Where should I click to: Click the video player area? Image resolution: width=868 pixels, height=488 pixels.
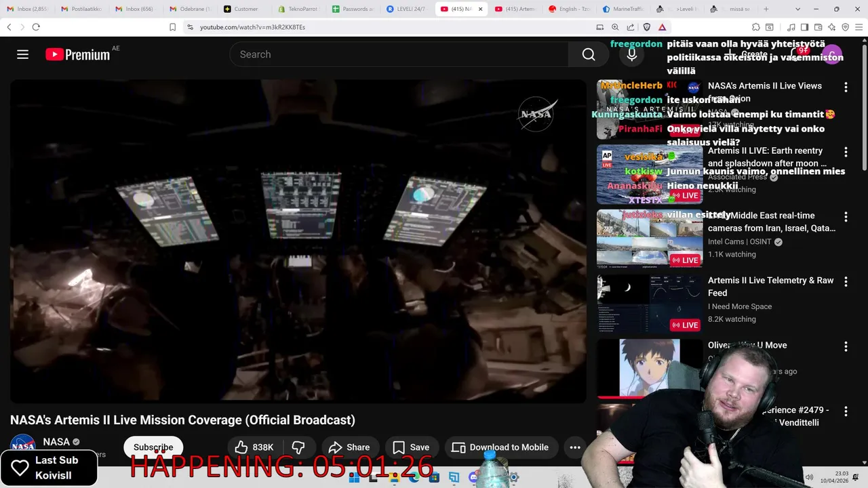click(x=298, y=241)
